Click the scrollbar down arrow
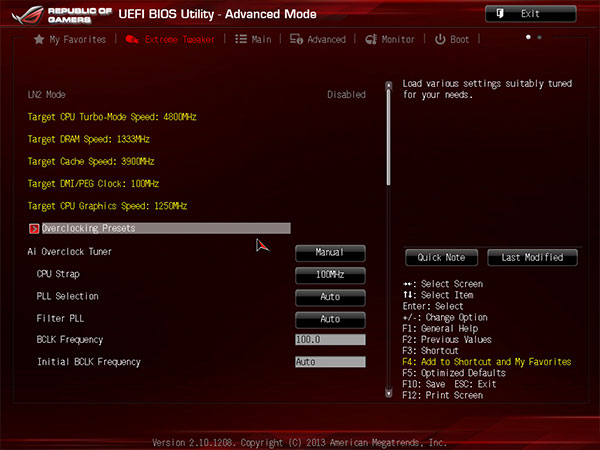Viewport: 600px width, 450px height. click(x=389, y=393)
